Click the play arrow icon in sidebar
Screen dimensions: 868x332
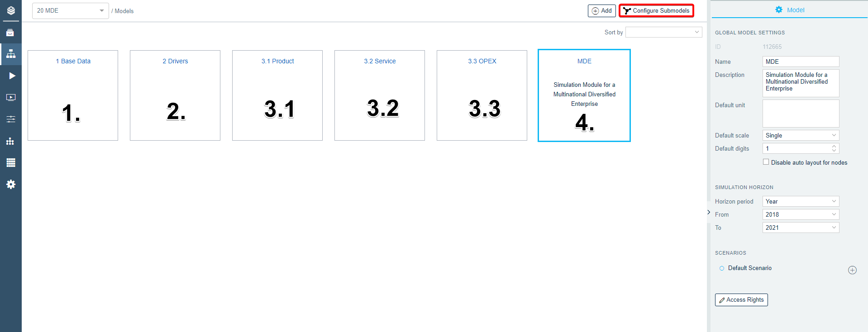point(12,76)
